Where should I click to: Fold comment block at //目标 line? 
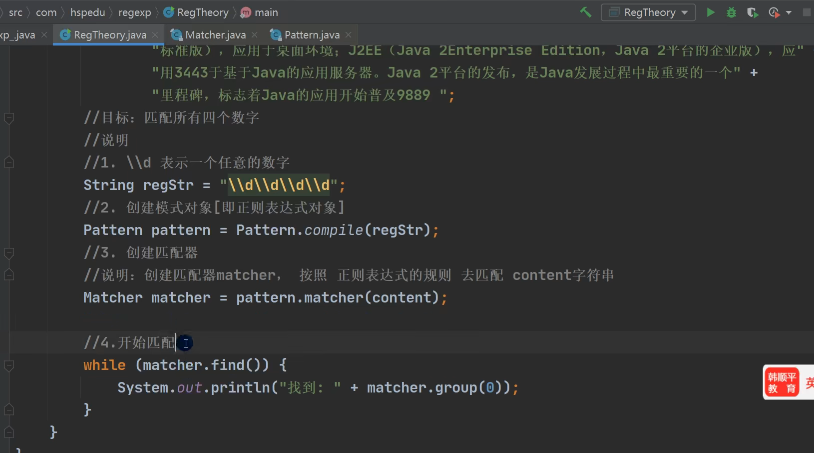click(x=9, y=118)
